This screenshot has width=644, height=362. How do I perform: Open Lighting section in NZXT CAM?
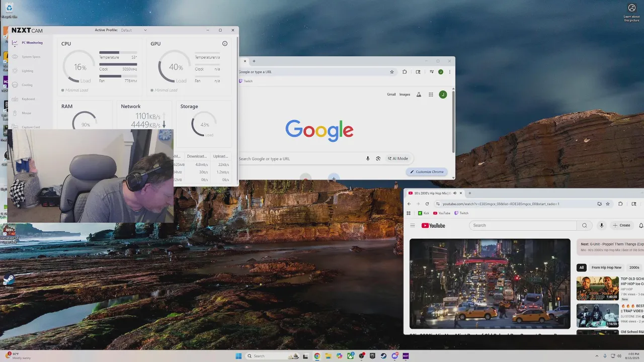tap(23, 71)
